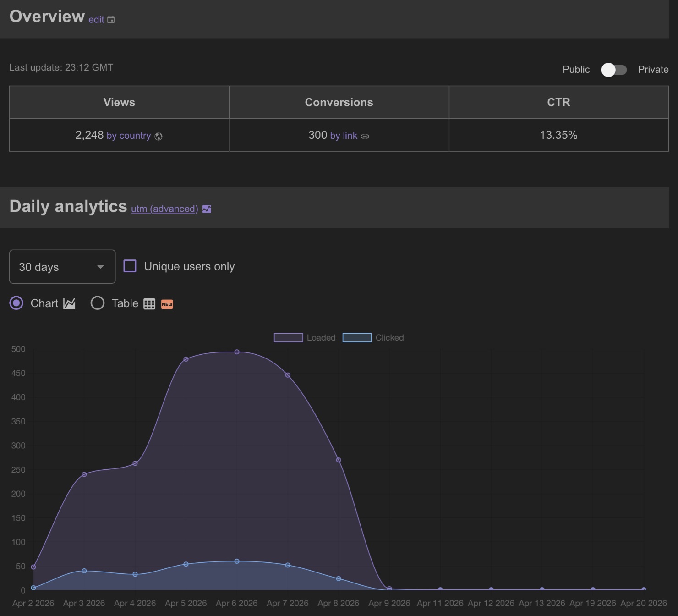Click the Private label

[653, 70]
